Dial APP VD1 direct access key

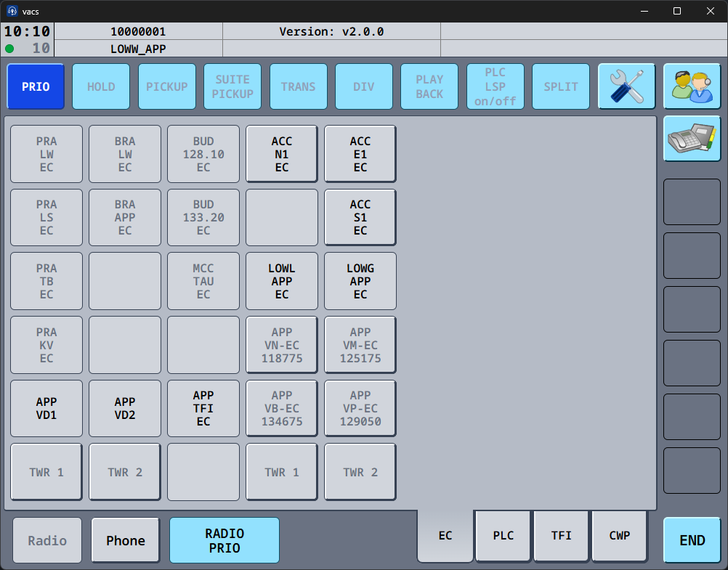click(46, 409)
